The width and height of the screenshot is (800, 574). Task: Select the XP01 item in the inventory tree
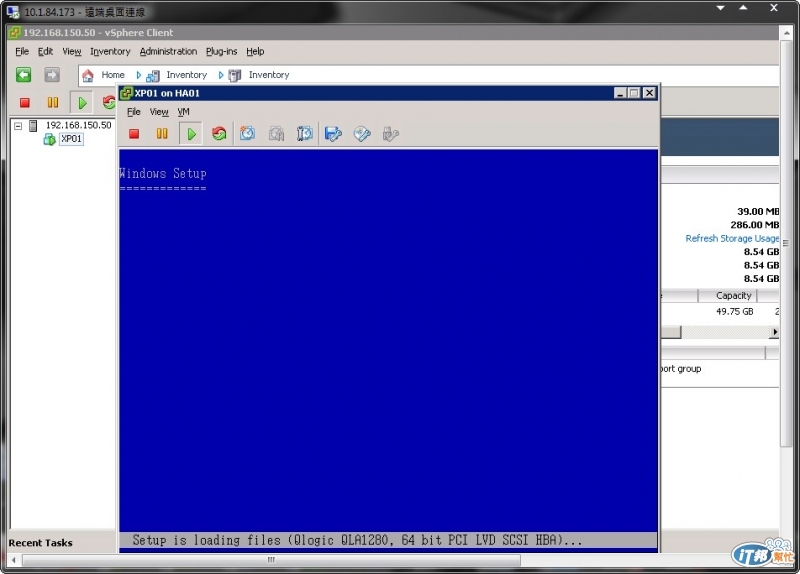click(71, 139)
